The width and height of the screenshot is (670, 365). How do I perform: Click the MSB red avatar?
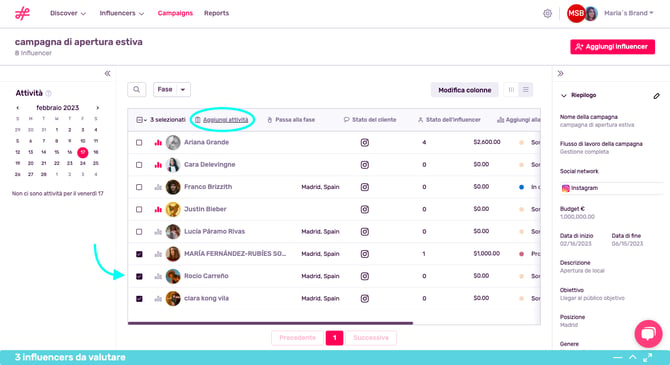point(576,13)
